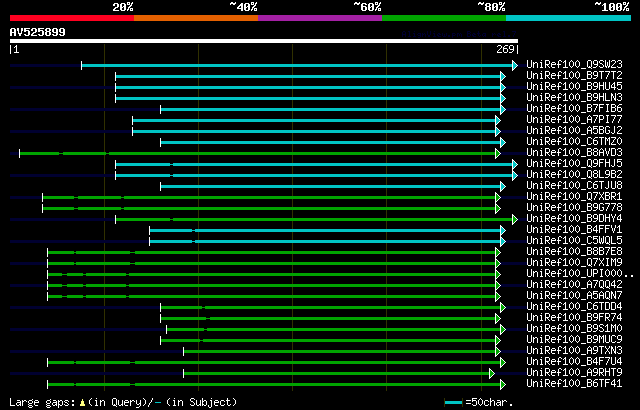Pick the UniRef100_C6TDD4 entry text
The width and height of the screenshot is (640, 410).
tap(574, 307)
